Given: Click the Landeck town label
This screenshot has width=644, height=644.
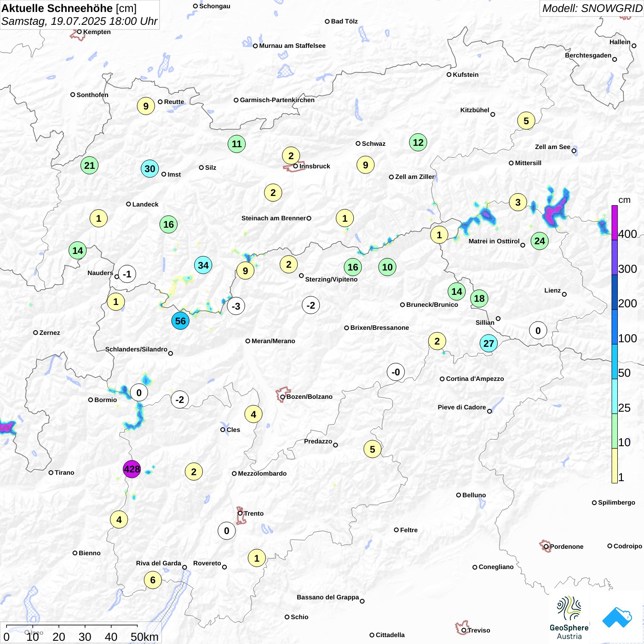Looking at the screenshot, I should pos(145,204).
